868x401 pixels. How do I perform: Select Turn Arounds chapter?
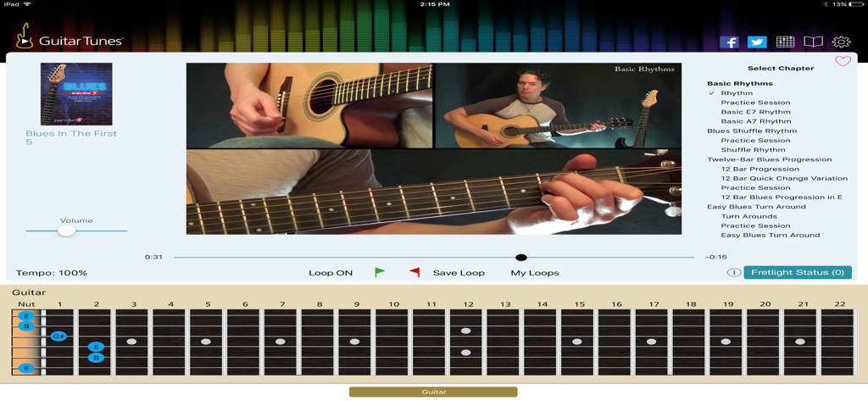pos(749,216)
